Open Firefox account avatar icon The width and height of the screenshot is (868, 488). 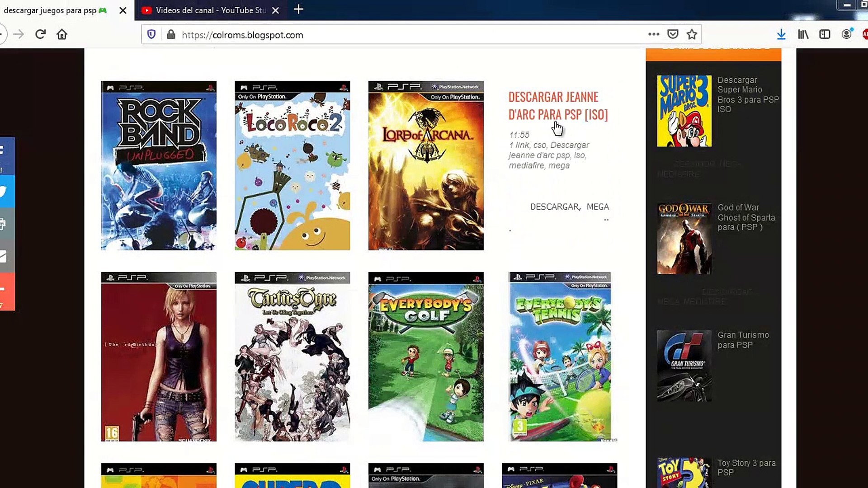[846, 34]
